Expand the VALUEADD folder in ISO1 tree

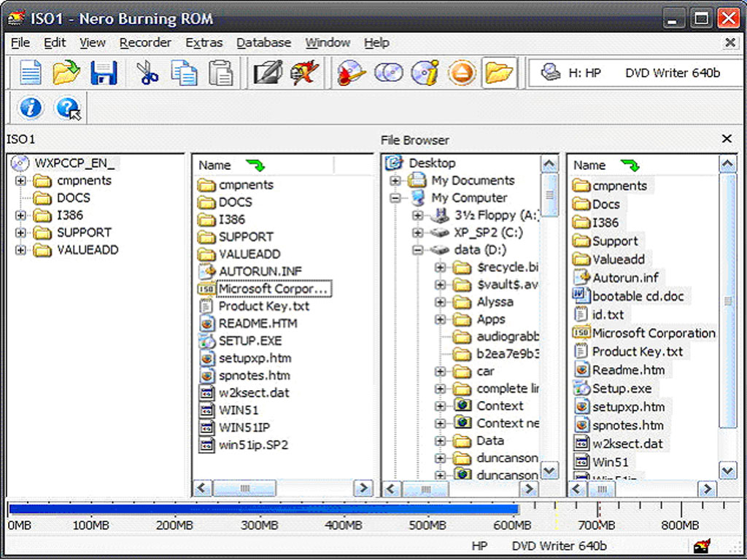(20, 250)
